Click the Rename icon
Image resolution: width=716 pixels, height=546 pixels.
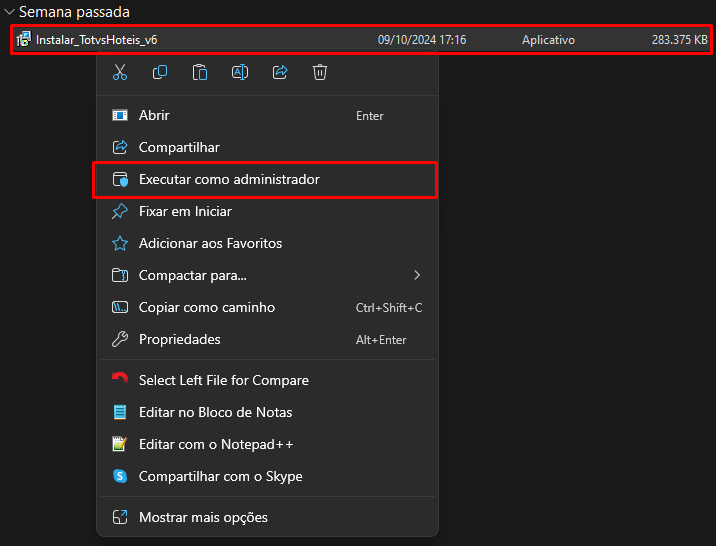[x=240, y=72]
